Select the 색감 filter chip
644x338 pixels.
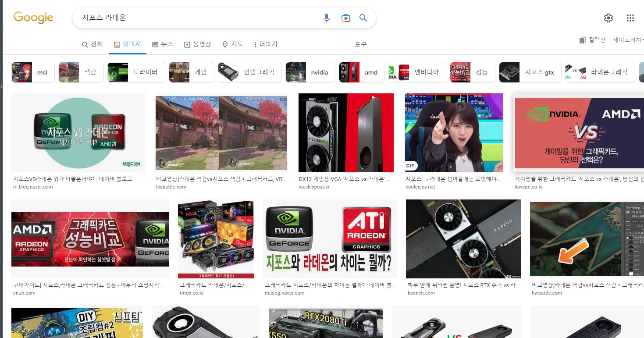pos(81,72)
